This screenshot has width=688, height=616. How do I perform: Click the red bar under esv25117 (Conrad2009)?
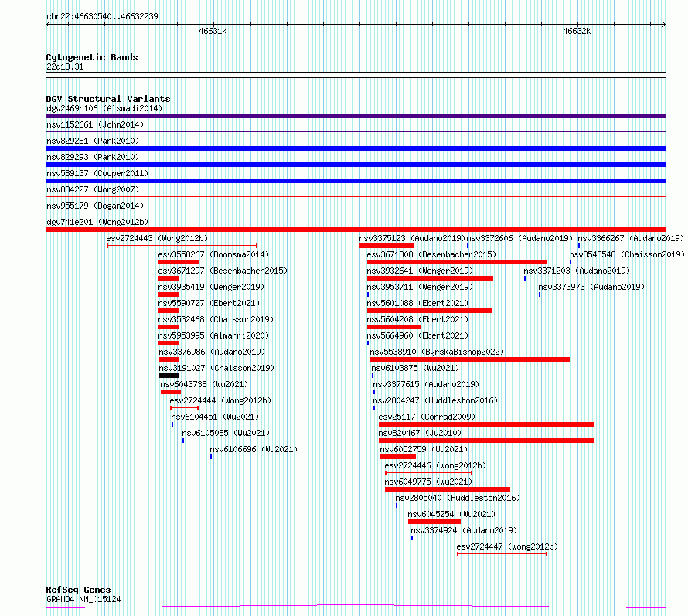(x=486, y=424)
